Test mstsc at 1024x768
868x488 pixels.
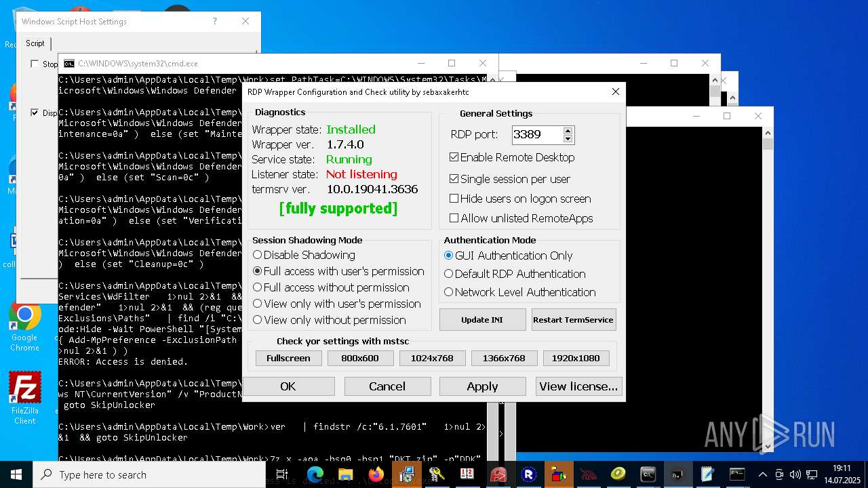[x=432, y=358]
